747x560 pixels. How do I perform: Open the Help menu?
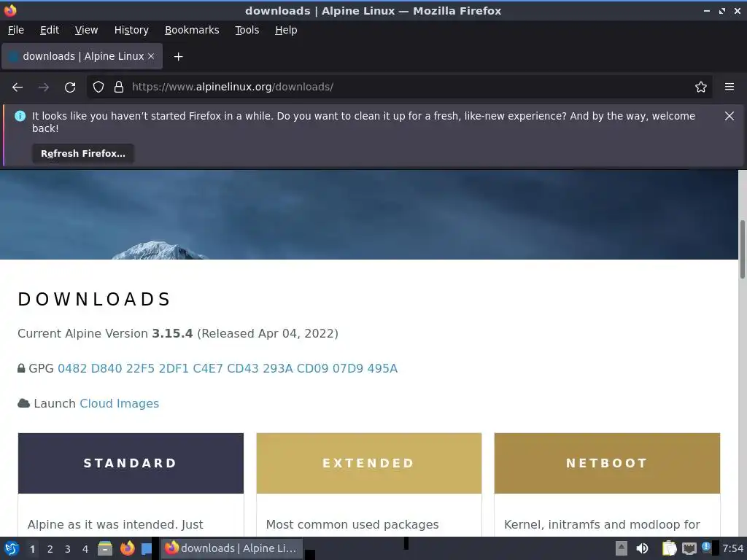coord(286,30)
